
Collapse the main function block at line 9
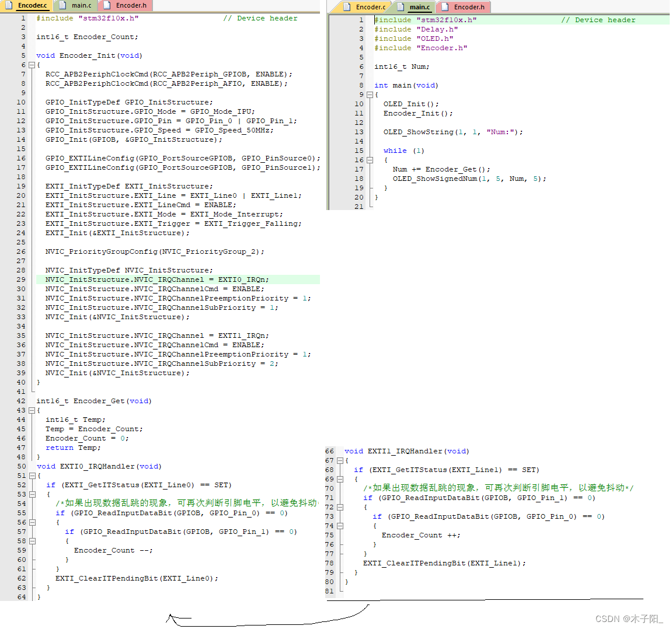pos(370,95)
